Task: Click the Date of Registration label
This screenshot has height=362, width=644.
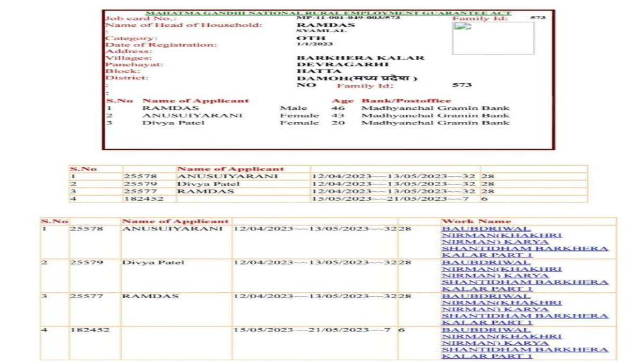Action: click(x=161, y=45)
